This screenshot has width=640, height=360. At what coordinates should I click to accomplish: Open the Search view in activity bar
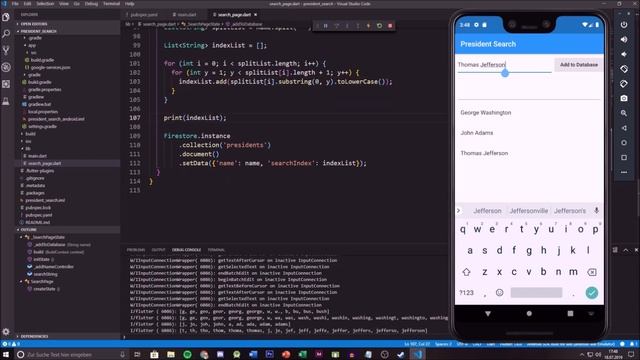click(x=6, y=34)
